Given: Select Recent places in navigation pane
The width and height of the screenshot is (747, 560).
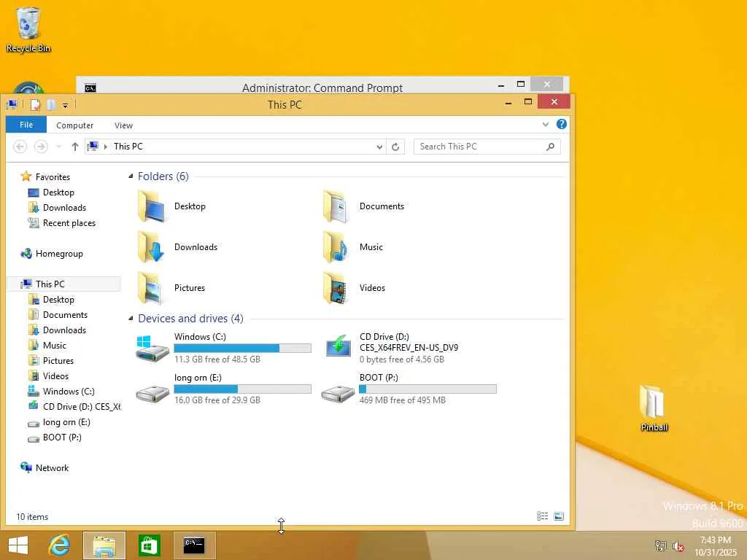Looking at the screenshot, I should [69, 223].
